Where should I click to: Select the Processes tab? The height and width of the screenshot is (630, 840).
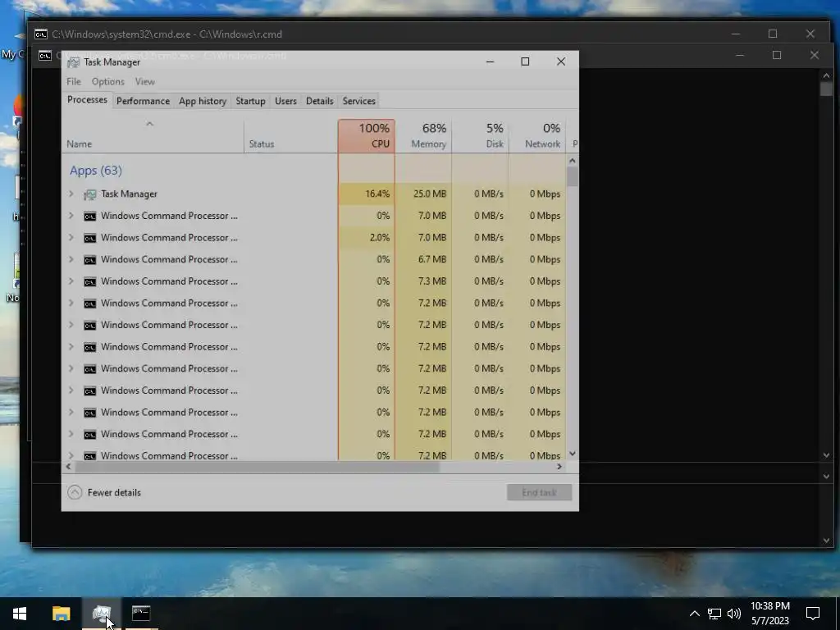pyautogui.click(x=87, y=99)
